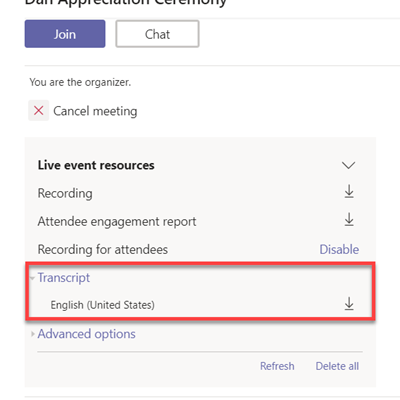Collapse the Transcript section arrow

point(32,278)
